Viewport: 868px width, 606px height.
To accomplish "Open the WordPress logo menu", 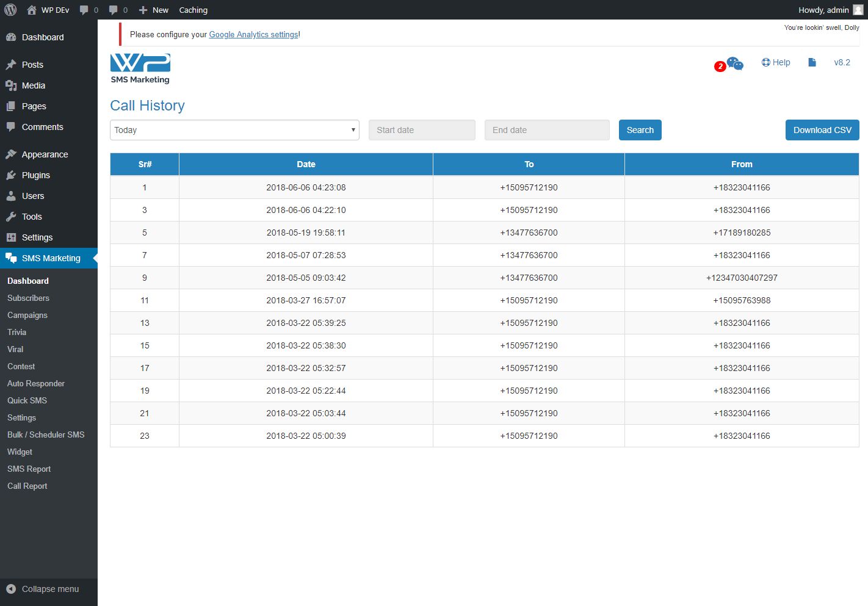I will click(x=10, y=10).
